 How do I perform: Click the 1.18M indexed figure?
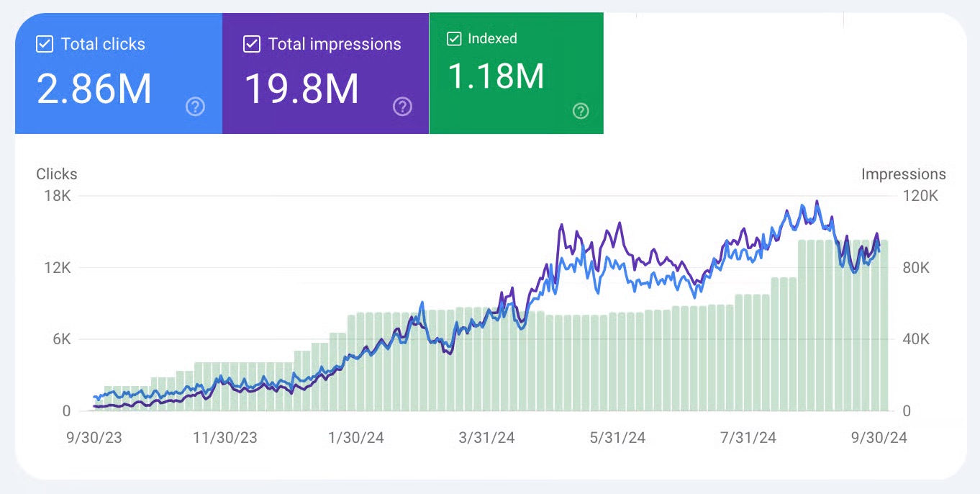[x=496, y=76]
